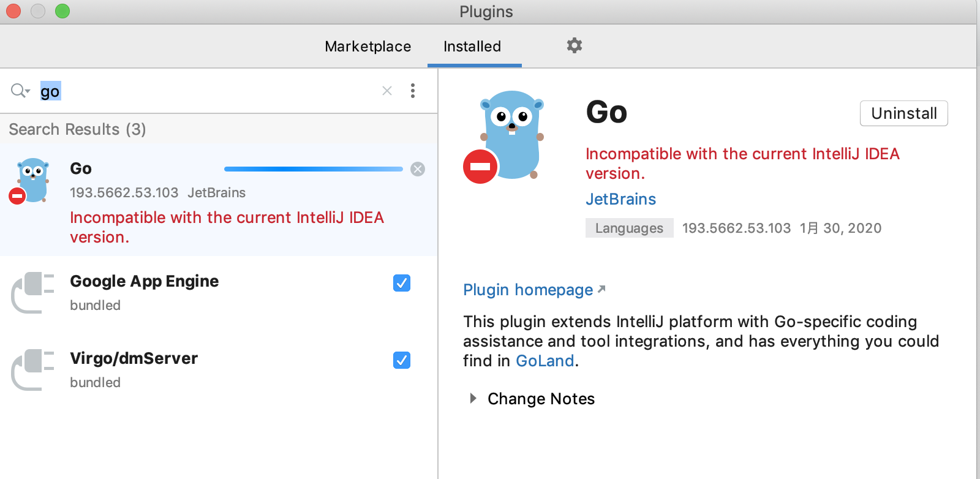Switch to the Marketplace tab
Viewport: 980px width, 479px height.
[x=368, y=47]
